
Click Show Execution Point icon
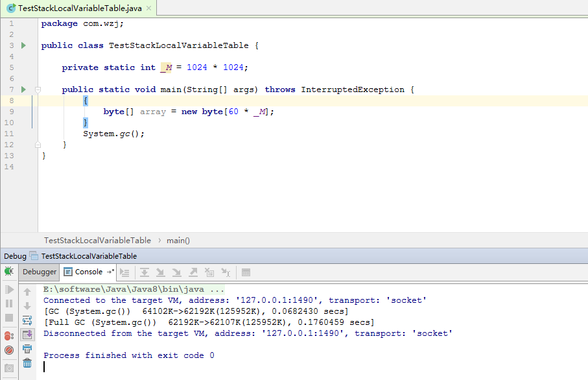coord(124,273)
